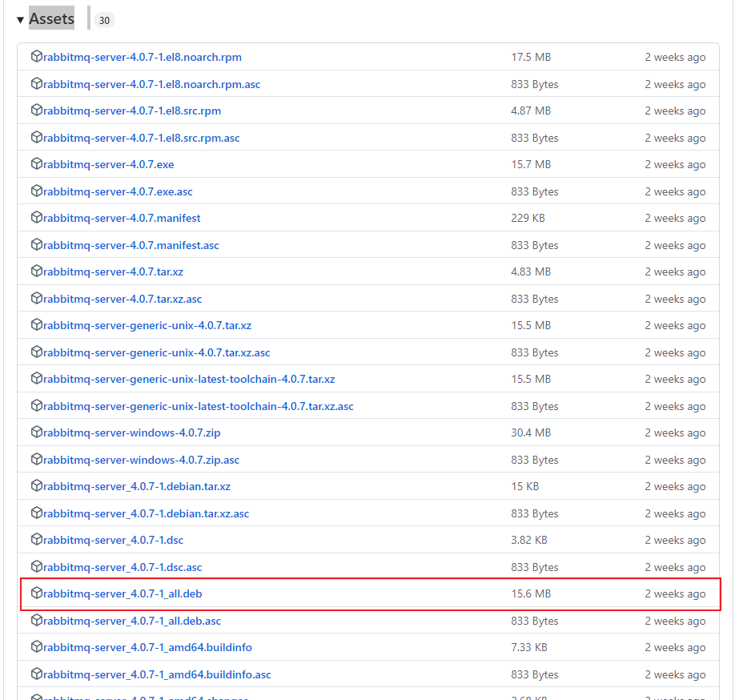Open rabbitmq-server_4.0.7-1_amd64.buildinfo.asc link
The width and height of the screenshot is (735, 700).
(157, 674)
